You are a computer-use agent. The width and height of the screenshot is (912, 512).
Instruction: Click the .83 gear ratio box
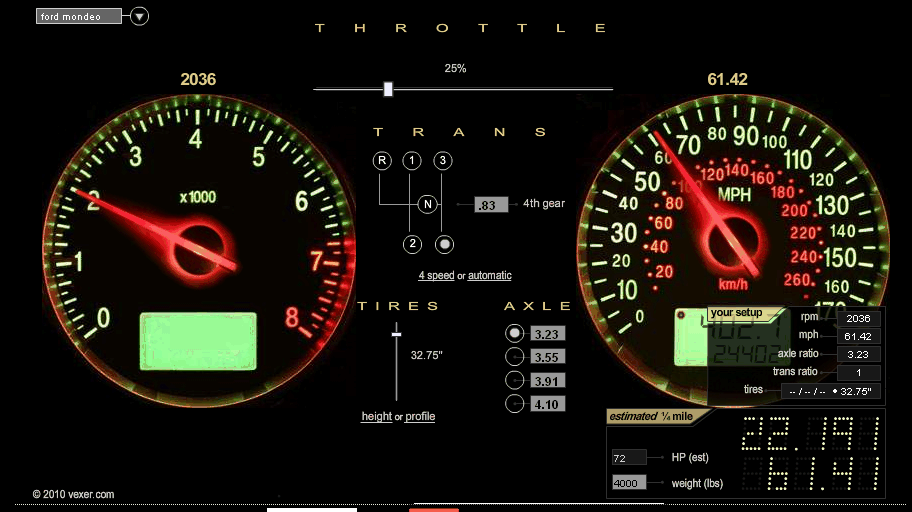click(x=488, y=204)
